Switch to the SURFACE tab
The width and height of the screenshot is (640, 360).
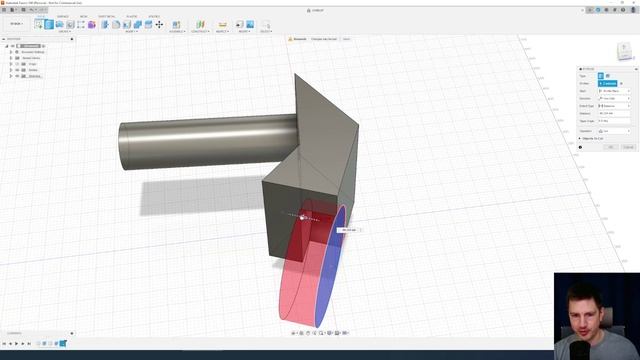pos(63,17)
